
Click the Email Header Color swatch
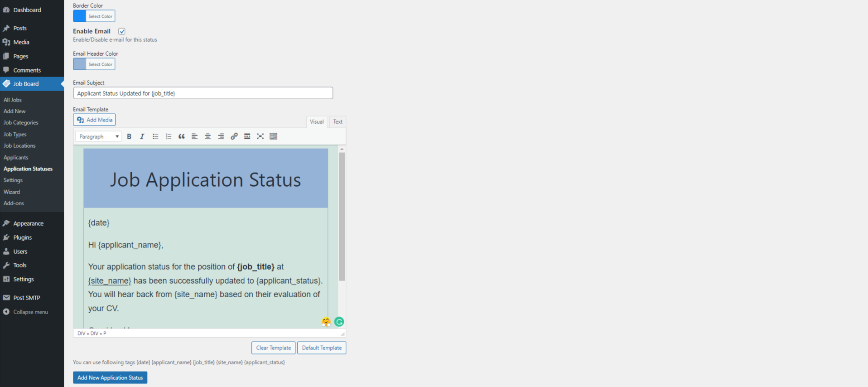tap(80, 64)
